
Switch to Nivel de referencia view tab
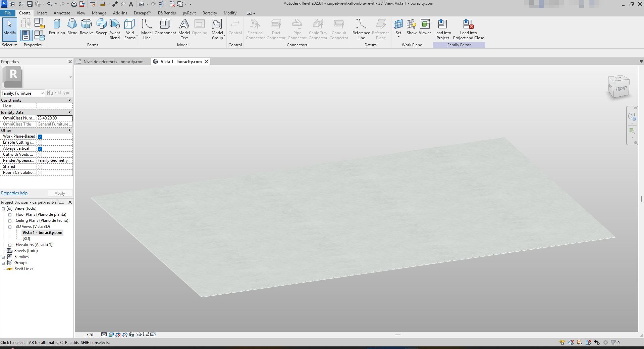(113, 62)
